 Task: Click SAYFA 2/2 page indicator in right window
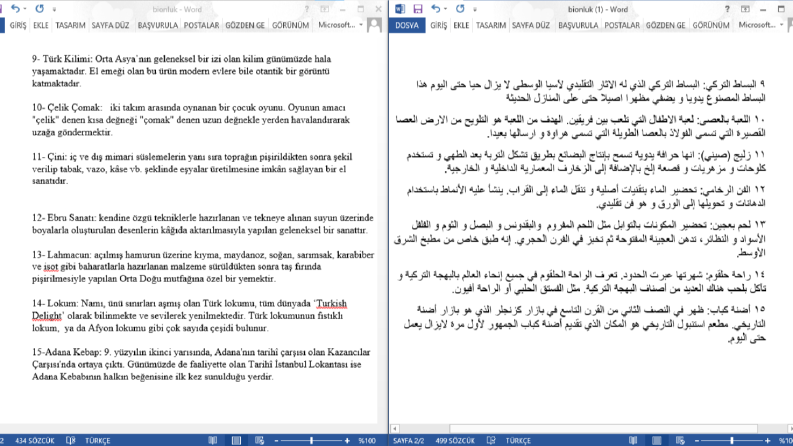[x=409, y=440]
